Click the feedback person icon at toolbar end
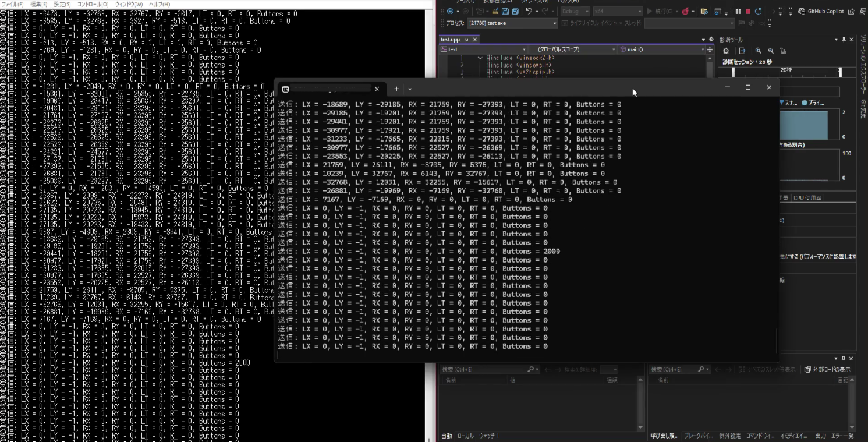 pyautogui.click(x=862, y=11)
